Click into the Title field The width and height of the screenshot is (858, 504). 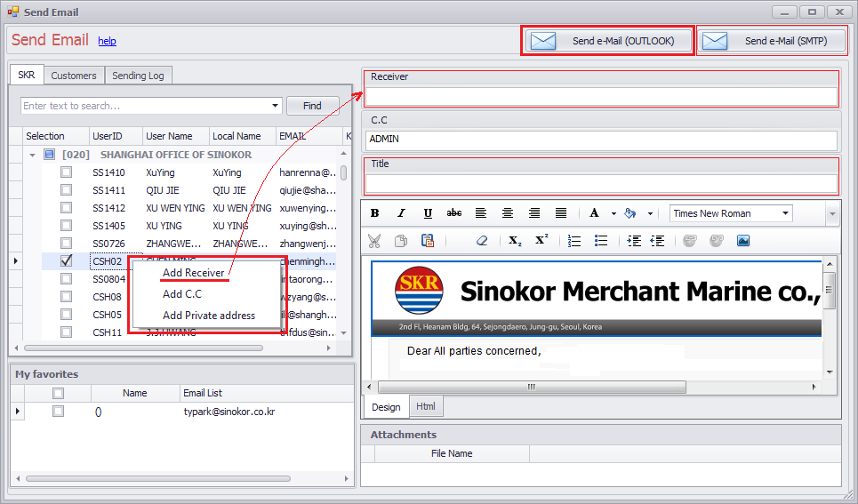pyautogui.click(x=601, y=184)
